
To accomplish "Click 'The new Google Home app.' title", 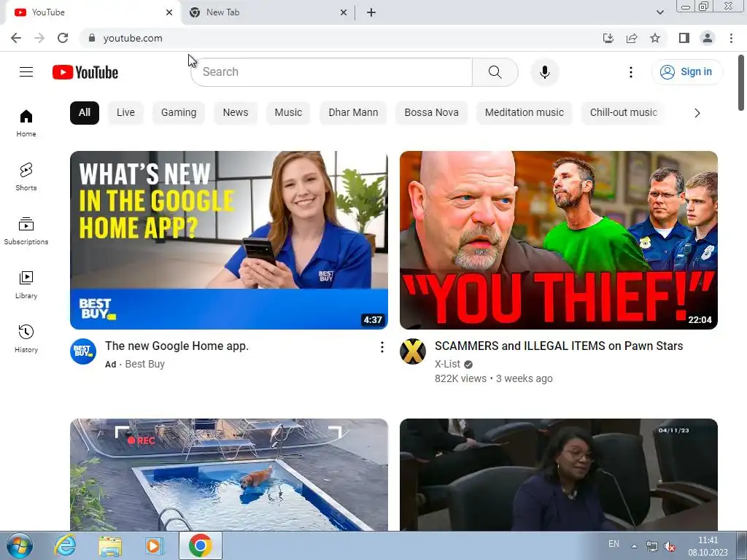I will pyautogui.click(x=177, y=346).
